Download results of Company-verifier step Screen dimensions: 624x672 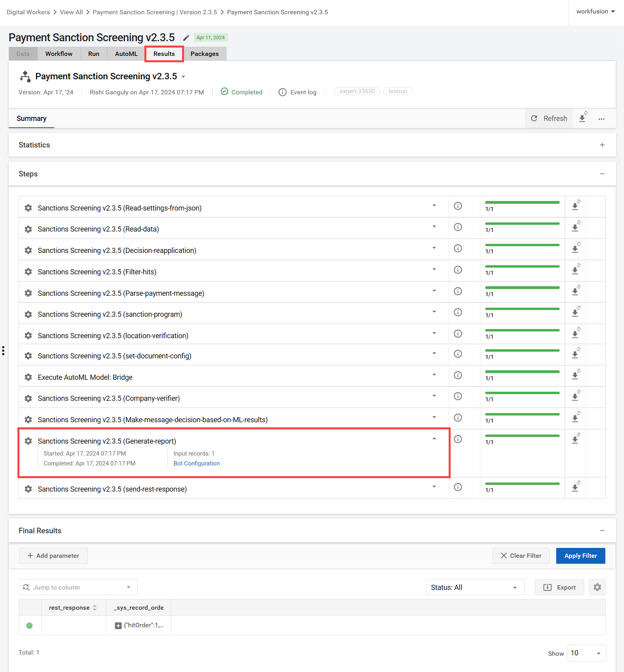click(x=576, y=396)
